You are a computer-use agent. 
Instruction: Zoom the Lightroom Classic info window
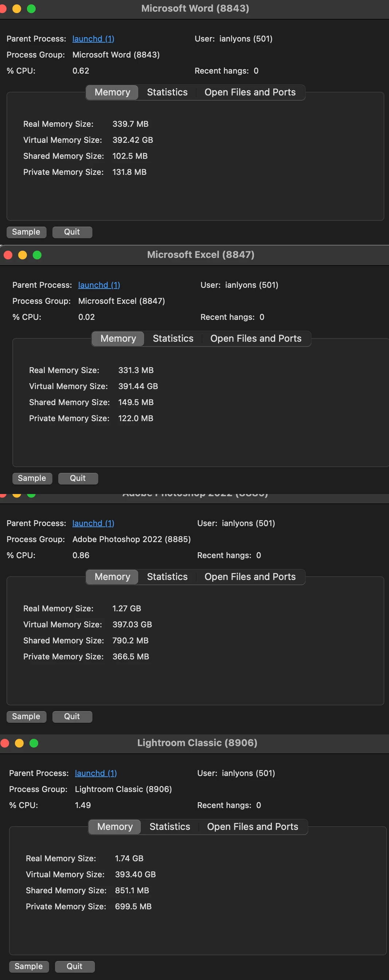point(34,743)
